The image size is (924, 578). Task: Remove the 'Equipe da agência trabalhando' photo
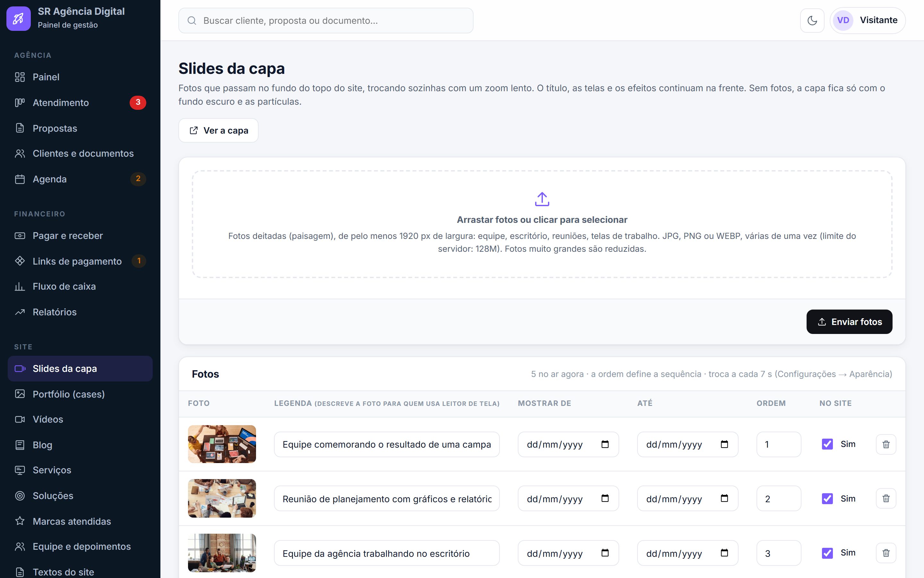click(x=886, y=553)
